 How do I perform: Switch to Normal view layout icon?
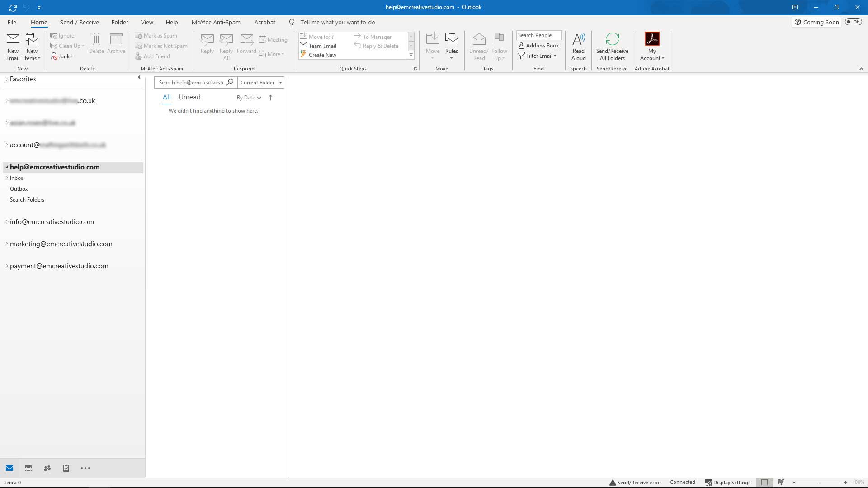[764, 483]
